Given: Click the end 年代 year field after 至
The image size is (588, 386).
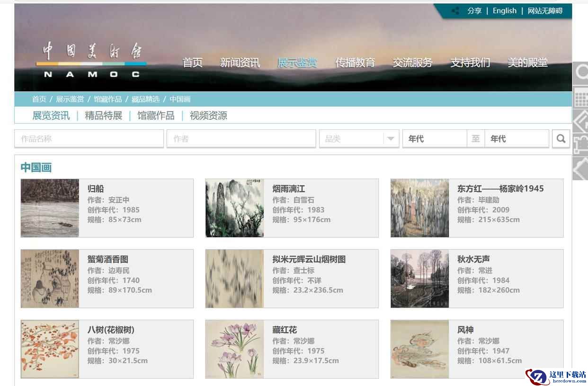Looking at the screenshot, I should (517, 139).
